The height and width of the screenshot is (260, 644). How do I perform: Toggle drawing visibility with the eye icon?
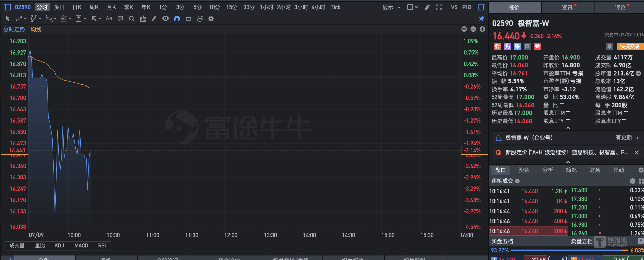pyautogui.click(x=165, y=18)
